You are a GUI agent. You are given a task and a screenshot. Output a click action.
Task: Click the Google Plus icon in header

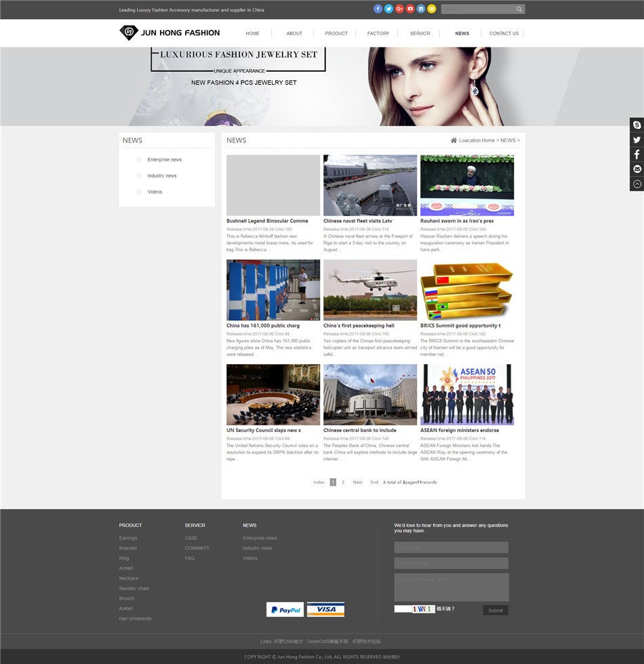point(399,9)
